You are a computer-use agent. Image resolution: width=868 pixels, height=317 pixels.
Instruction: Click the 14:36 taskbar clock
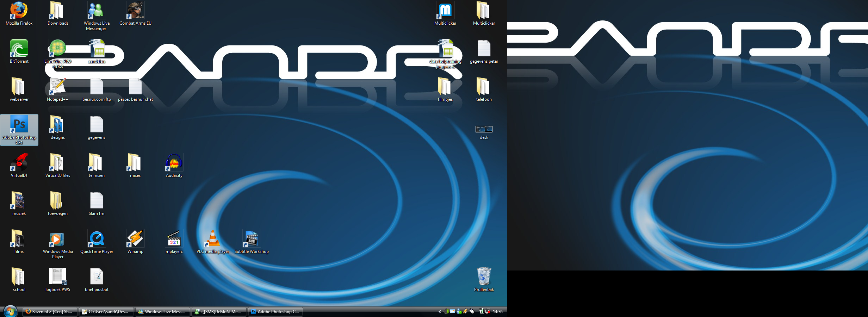click(x=497, y=312)
